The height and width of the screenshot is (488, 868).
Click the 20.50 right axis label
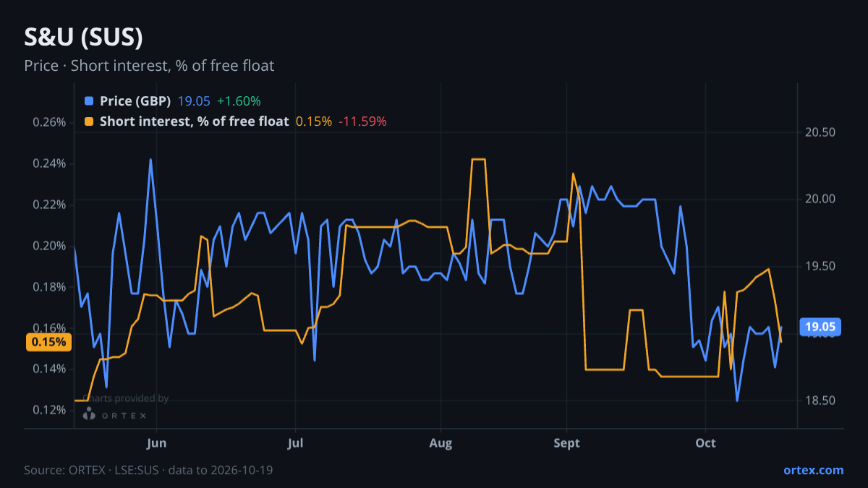pos(820,132)
